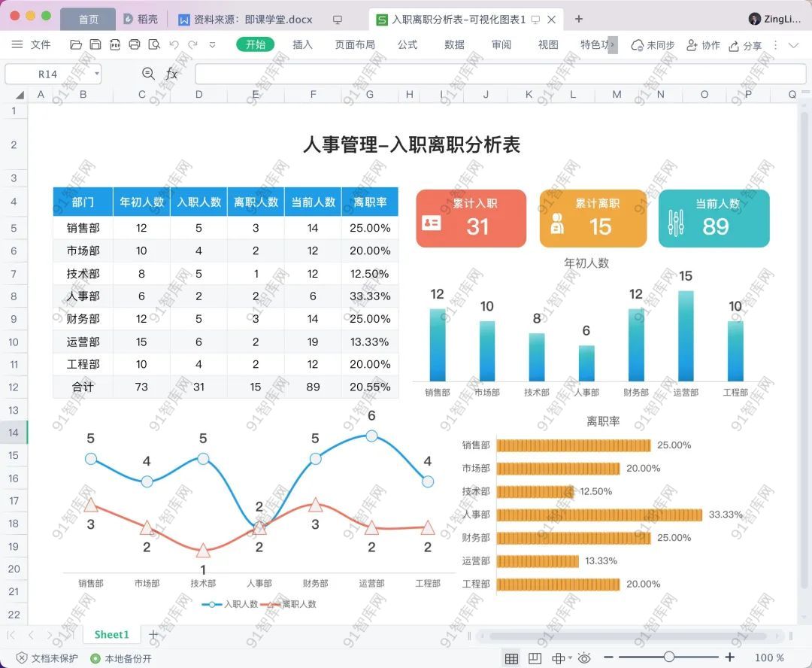This screenshot has height=668, width=812.
Task: Switch to normal grid view in status bar
Action: pyautogui.click(x=511, y=658)
